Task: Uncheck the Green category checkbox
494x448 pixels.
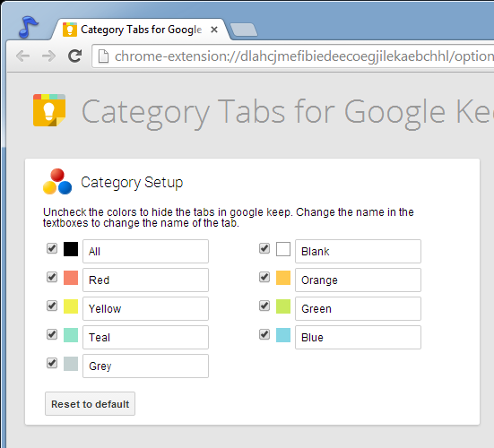Action: (x=264, y=306)
